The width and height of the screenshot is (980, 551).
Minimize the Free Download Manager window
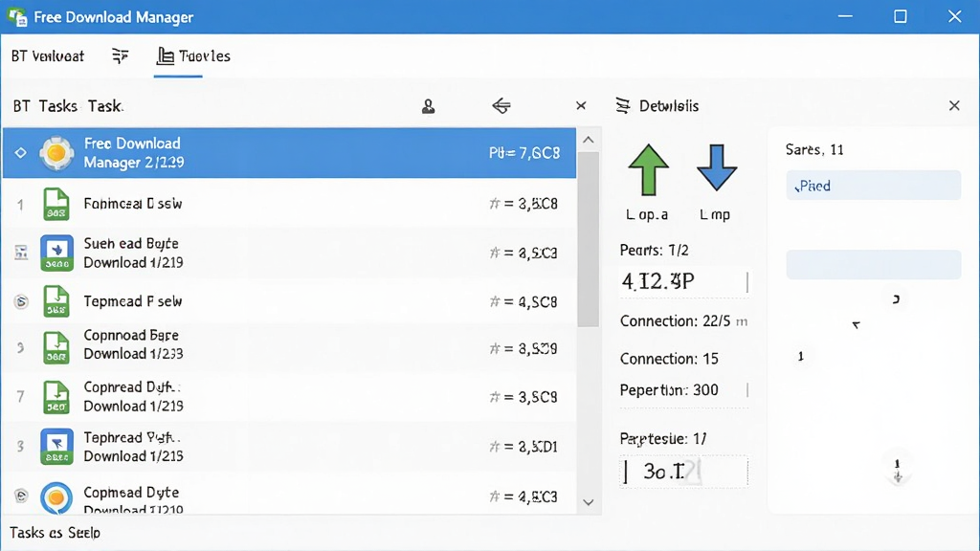pyautogui.click(x=845, y=16)
